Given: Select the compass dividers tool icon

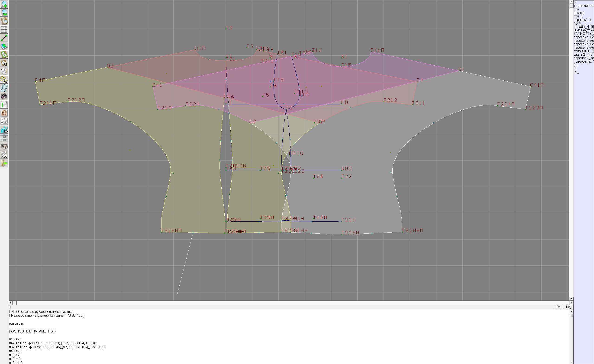Looking at the screenshot, I should (4, 71).
